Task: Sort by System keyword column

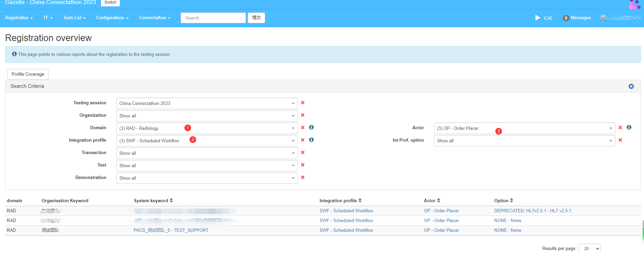Action: [x=171, y=201]
